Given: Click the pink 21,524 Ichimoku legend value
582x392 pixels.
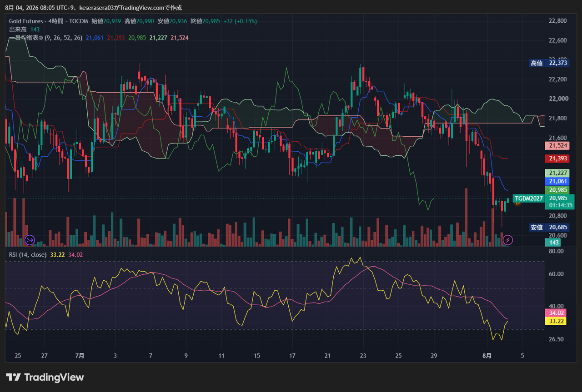Looking at the screenshot, I should [x=180, y=38].
